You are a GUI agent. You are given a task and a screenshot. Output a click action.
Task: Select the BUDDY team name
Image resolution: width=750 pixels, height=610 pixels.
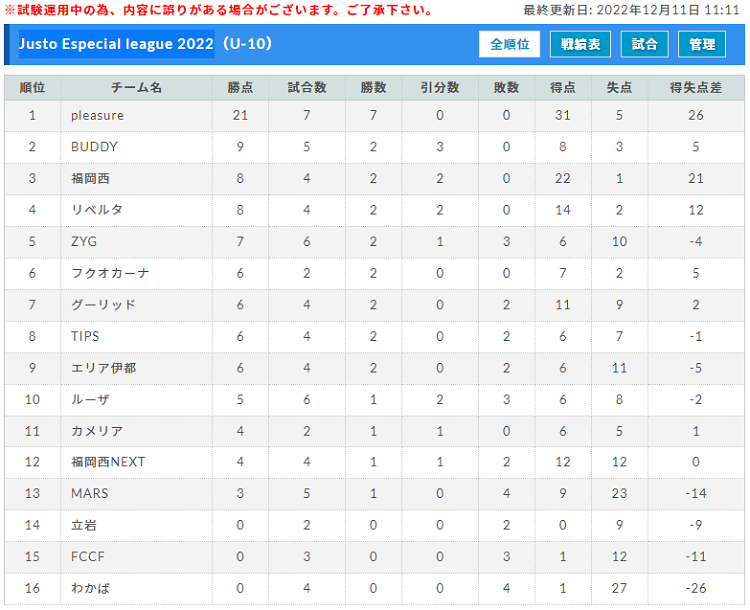(94, 147)
